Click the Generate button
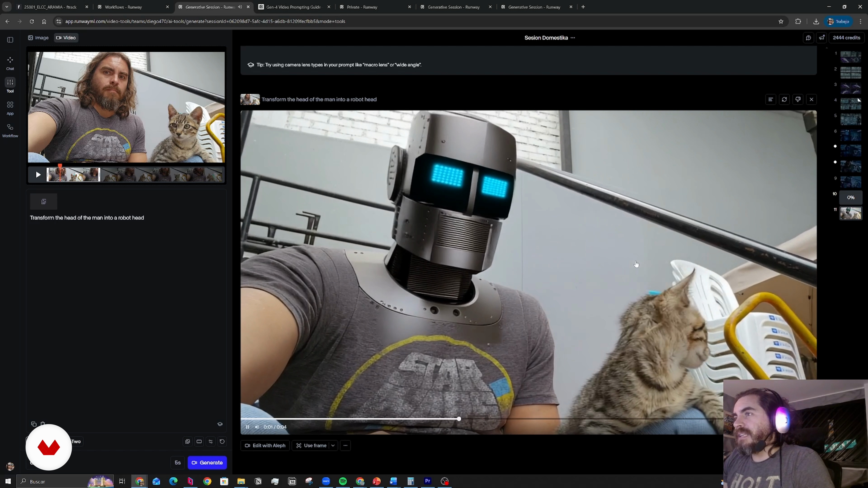Screen dimensions: 868x488 (207, 463)
